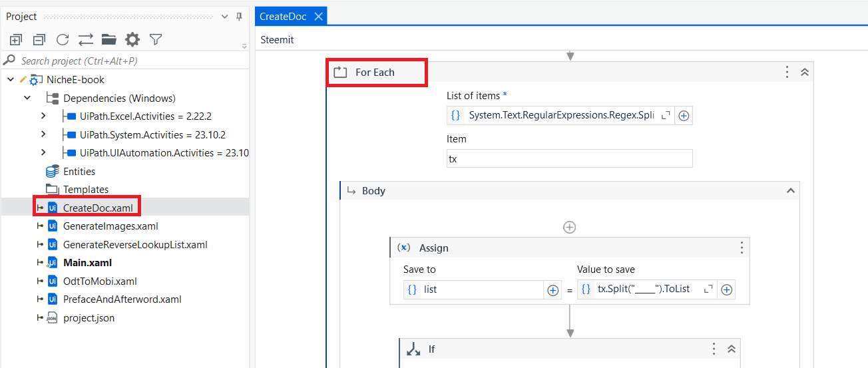Click Dependencies (Windows) label
Viewport: 868px width, 368px height.
point(119,98)
